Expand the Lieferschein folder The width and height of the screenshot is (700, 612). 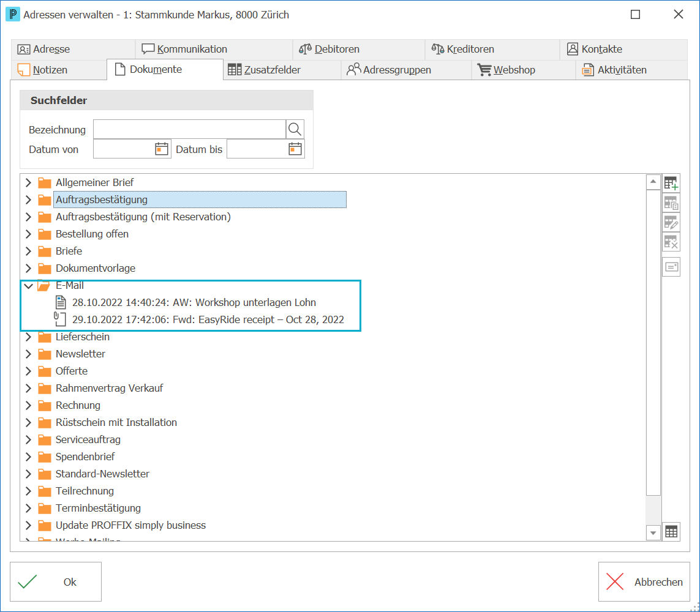click(29, 337)
